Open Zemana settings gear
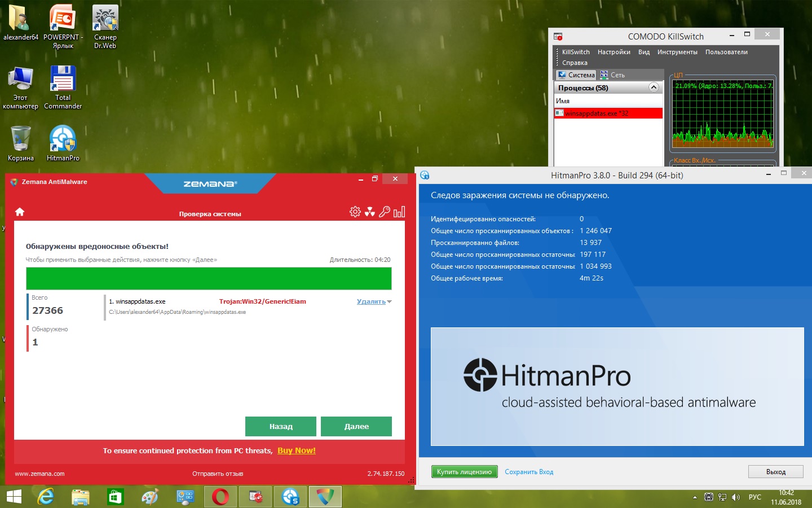Screen dimensions: 812x508 [x=355, y=212]
